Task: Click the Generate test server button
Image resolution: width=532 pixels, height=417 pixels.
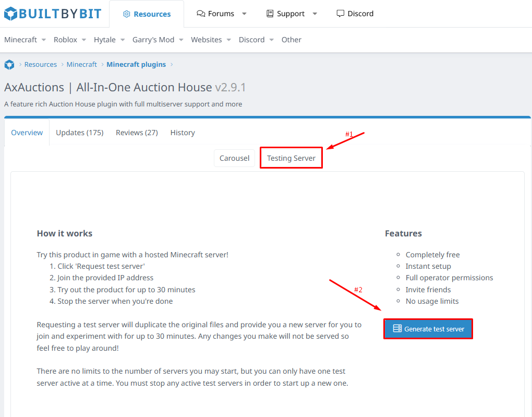Action: (x=428, y=329)
